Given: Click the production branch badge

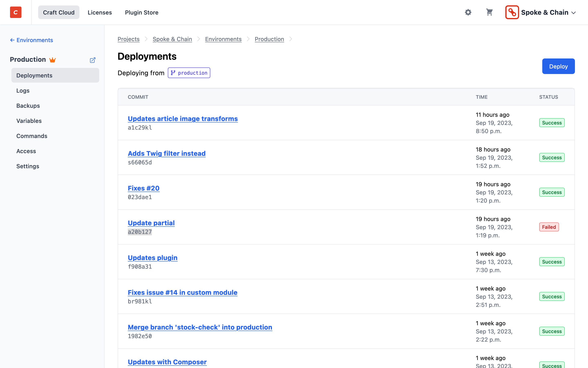Looking at the screenshot, I should pos(189,73).
